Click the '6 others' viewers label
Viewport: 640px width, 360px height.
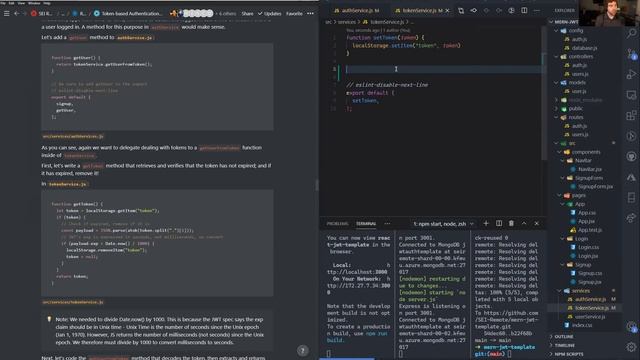point(227,13)
